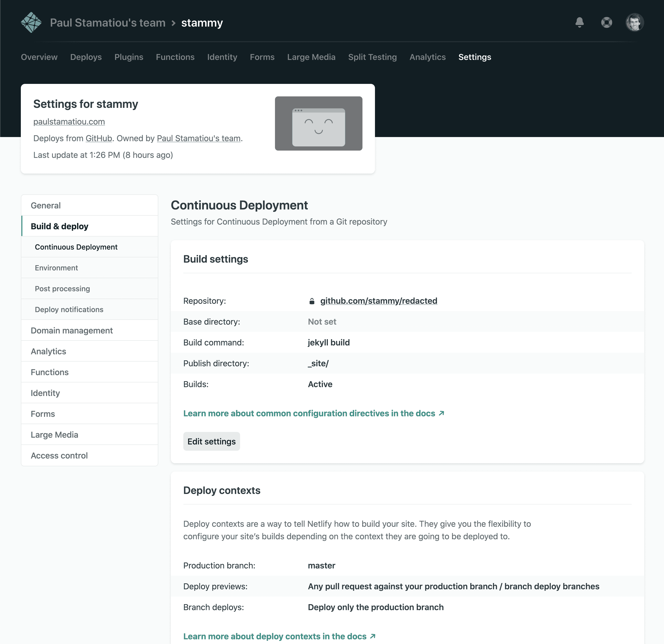
Task: Open Deploy notifications sidebar subsection
Action: click(x=89, y=309)
